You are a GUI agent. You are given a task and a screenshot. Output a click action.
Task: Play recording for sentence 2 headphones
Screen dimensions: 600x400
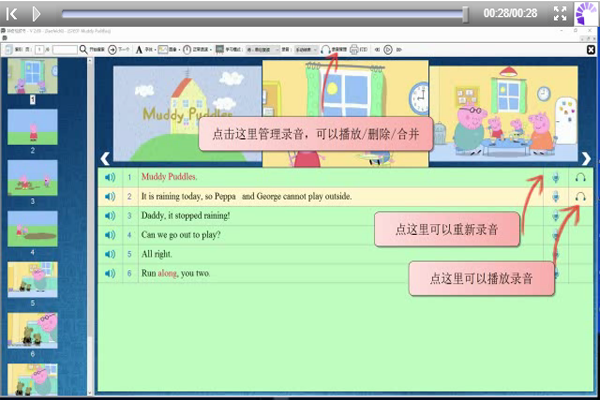tap(580, 196)
